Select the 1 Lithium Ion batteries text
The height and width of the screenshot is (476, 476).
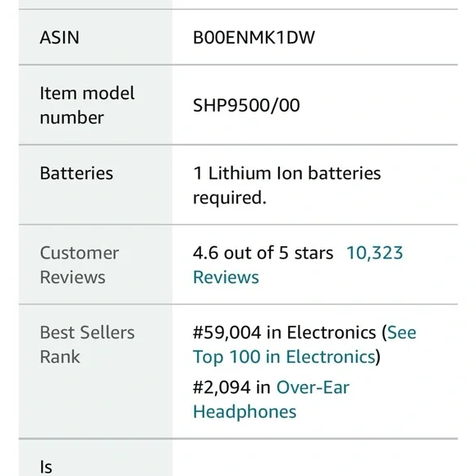point(287,173)
